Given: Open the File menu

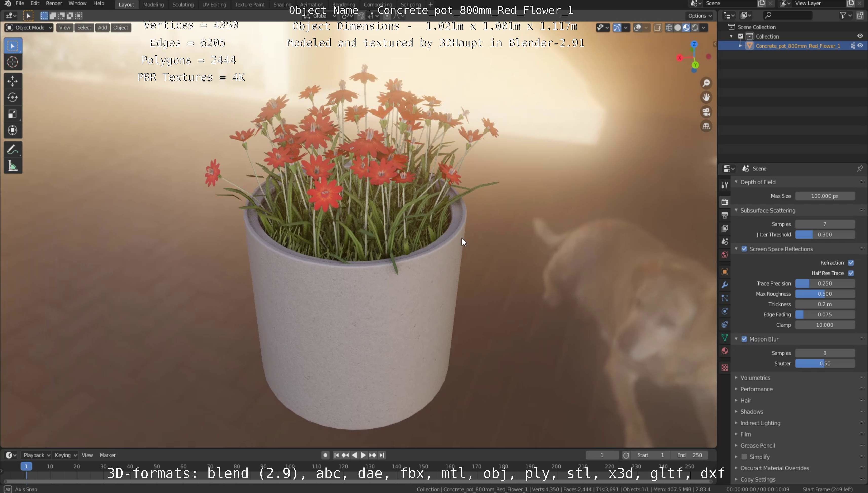Looking at the screenshot, I should pos(20,3).
